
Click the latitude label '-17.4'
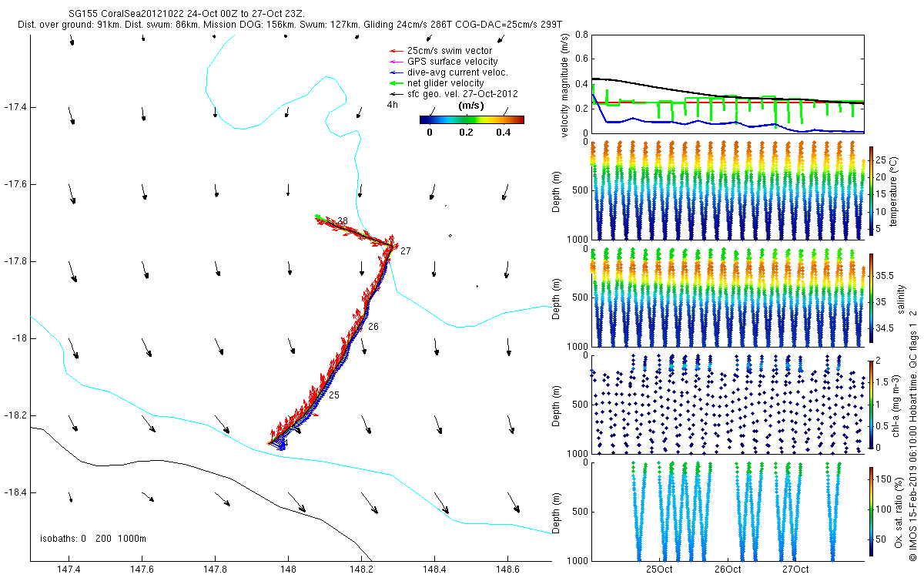(15, 107)
